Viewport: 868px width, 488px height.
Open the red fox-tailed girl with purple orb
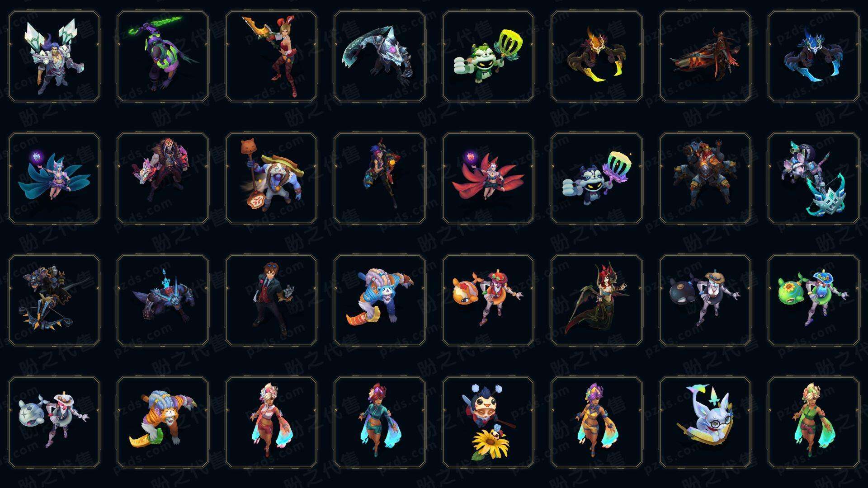pyautogui.click(x=488, y=178)
